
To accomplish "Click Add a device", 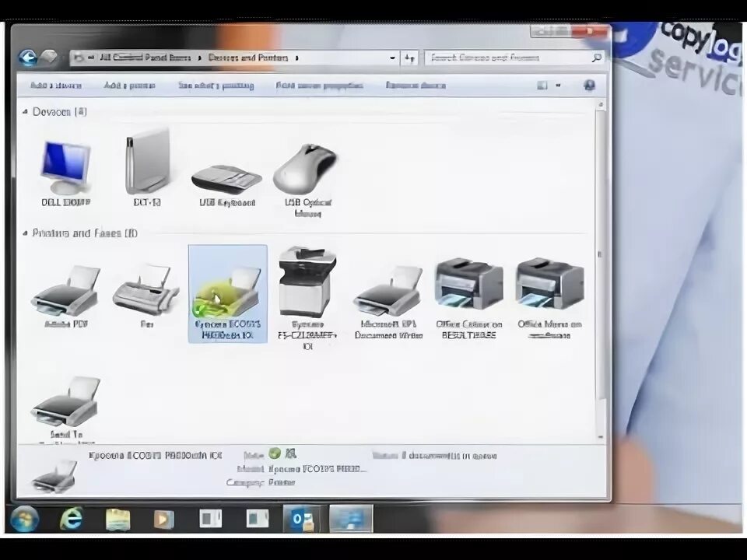I will [56, 86].
